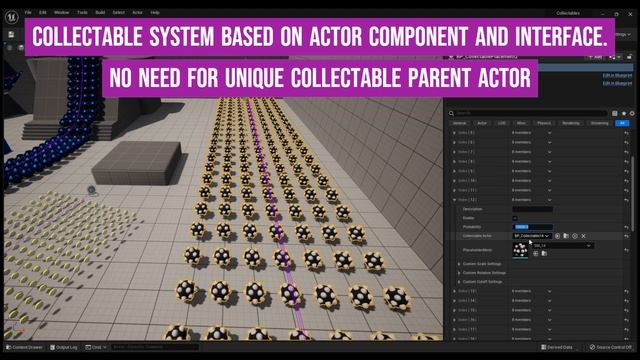The height and width of the screenshot is (360, 640).
Task: Expand Custom Rotation Settings
Action: pyautogui.click(x=459, y=273)
